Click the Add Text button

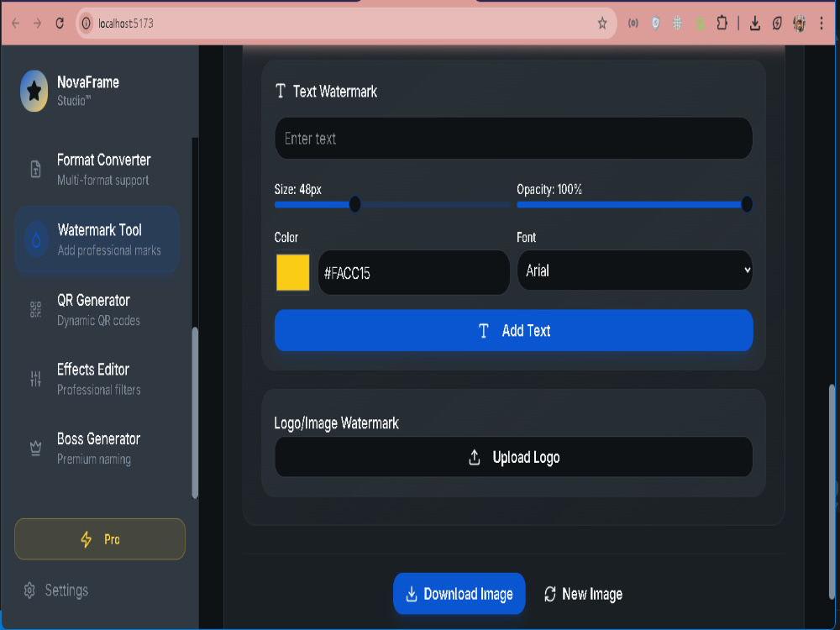(513, 330)
